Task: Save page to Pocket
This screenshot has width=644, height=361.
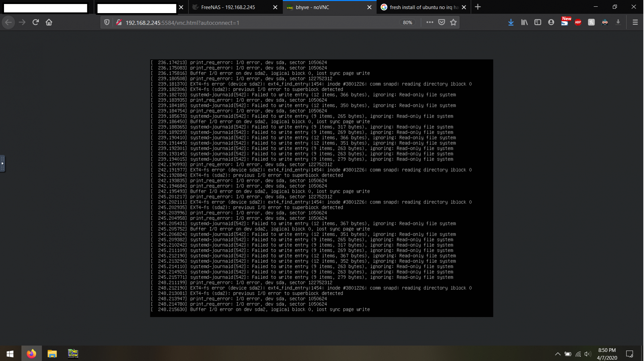Action: 442,22
